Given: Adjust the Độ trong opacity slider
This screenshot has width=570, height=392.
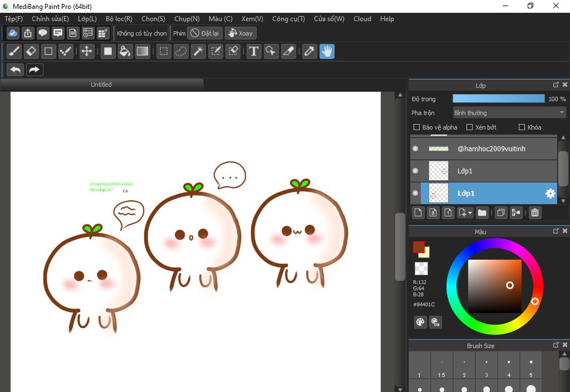Looking at the screenshot, I should pyautogui.click(x=498, y=99).
